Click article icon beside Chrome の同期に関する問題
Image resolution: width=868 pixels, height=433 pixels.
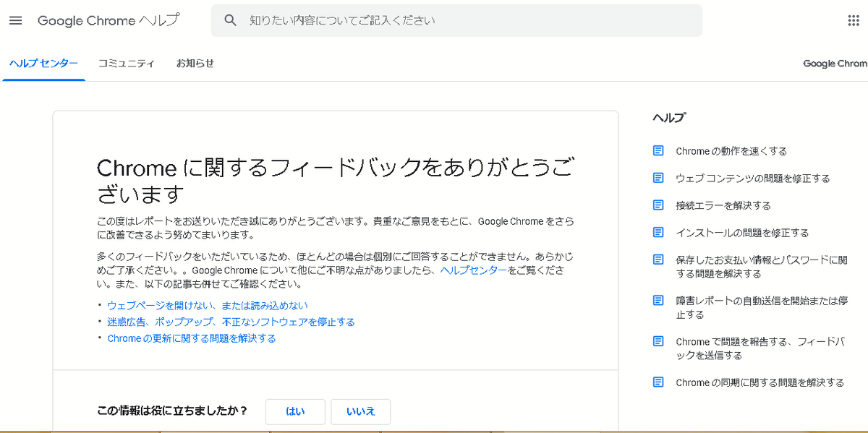pos(658,382)
